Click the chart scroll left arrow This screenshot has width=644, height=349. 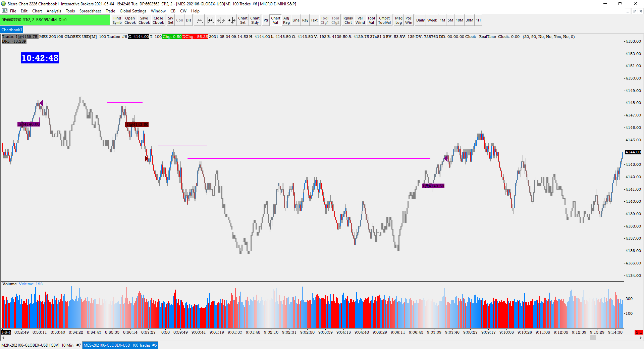click(x=3, y=338)
